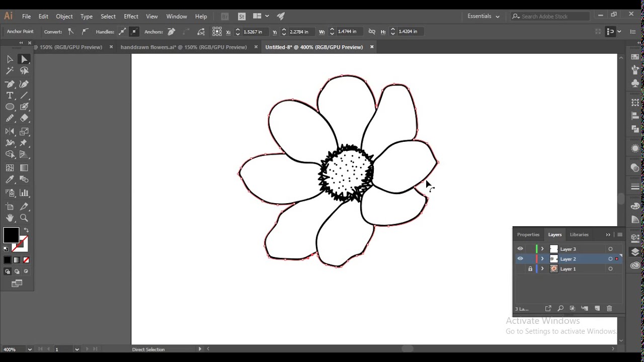This screenshot has height=362, width=644.
Task: Expand Layer 2 disclosure arrow
Action: tap(542, 259)
